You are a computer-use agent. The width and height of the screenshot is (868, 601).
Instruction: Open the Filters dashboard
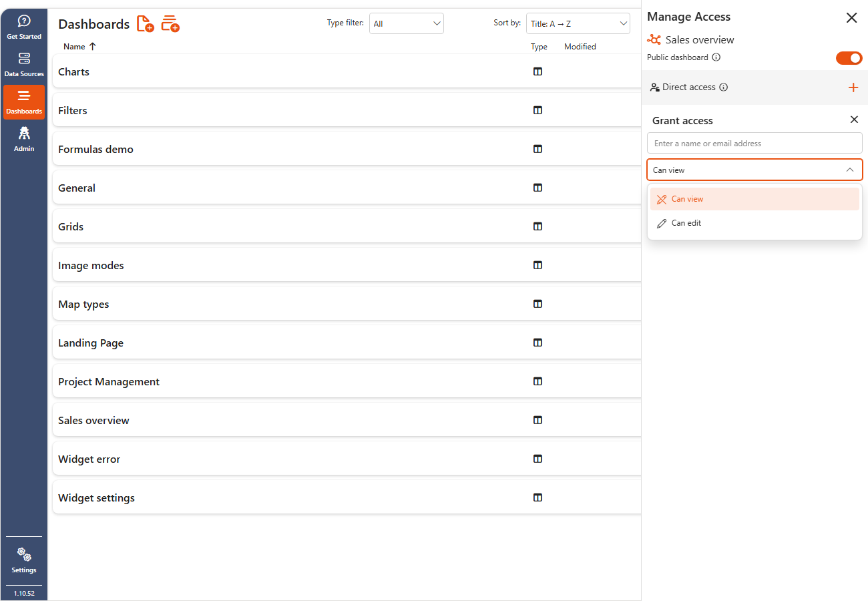(73, 110)
